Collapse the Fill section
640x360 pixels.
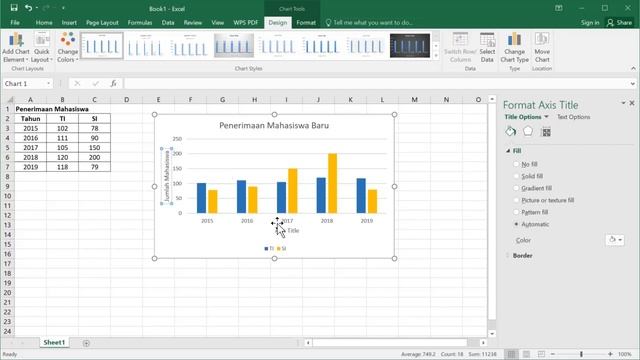click(x=508, y=151)
